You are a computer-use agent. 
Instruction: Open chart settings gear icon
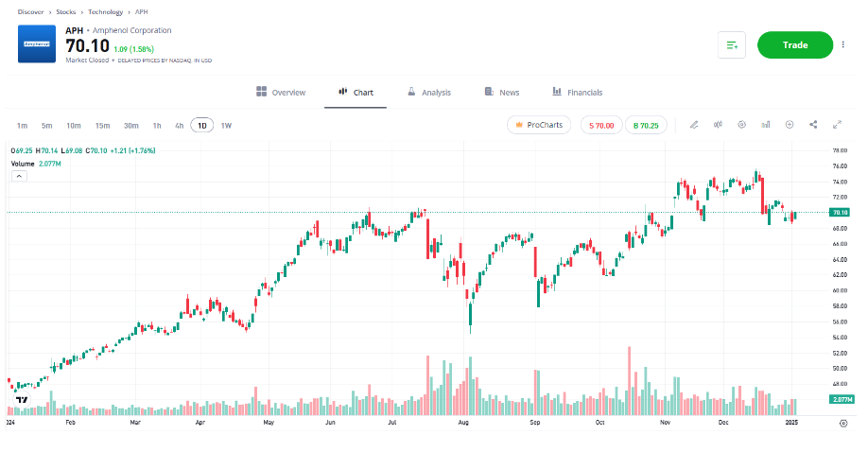[742, 125]
